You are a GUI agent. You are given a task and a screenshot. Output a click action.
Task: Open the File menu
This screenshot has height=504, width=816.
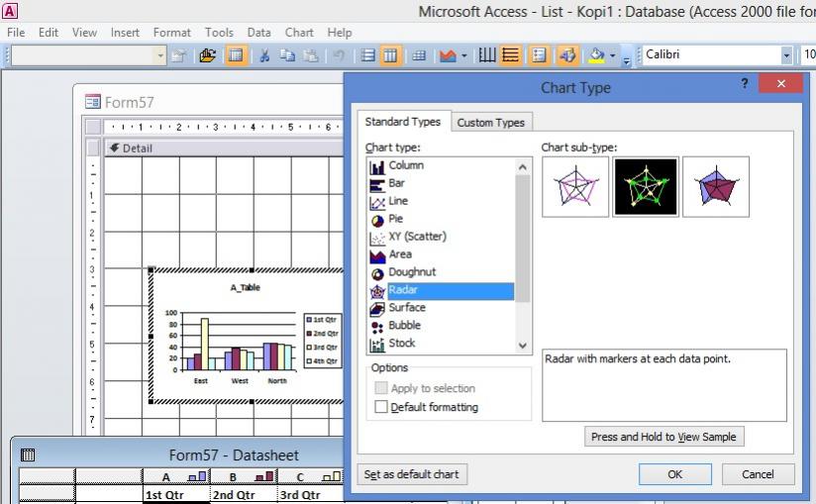[16, 33]
